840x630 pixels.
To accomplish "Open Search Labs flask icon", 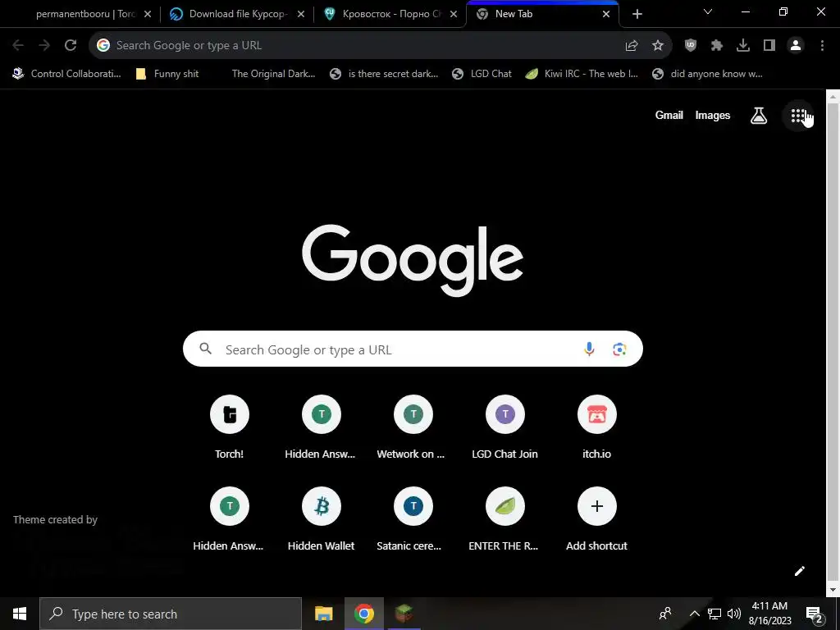I will coord(759,116).
